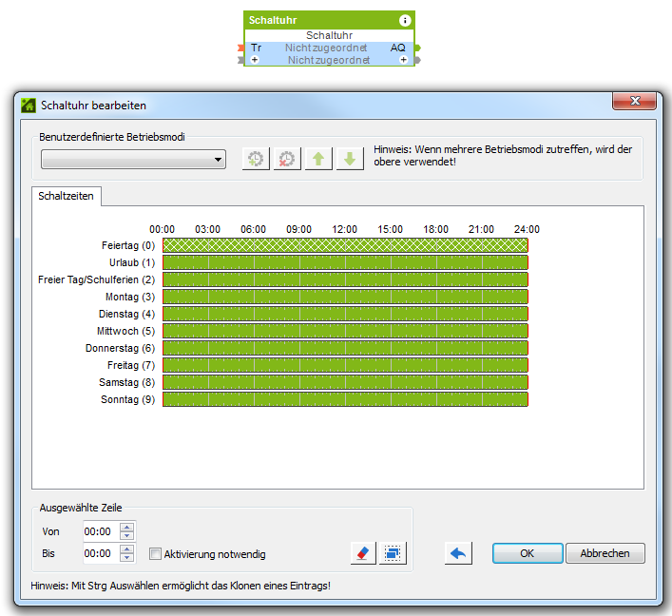Increase the Von time value
The height and width of the screenshot is (616, 672).
[126, 528]
